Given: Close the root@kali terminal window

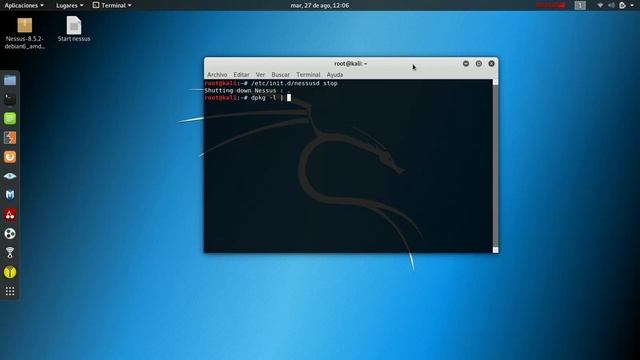Looking at the screenshot, I should [491, 64].
